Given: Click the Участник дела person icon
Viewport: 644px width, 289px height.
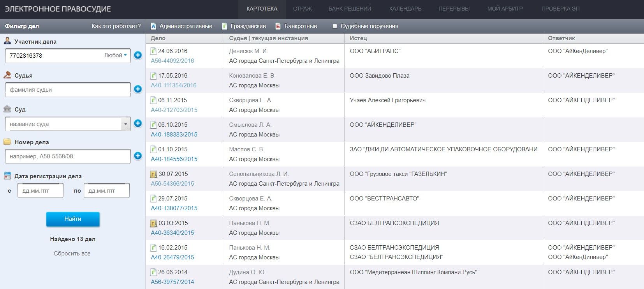Looking at the screenshot, I should coord(7,41).
